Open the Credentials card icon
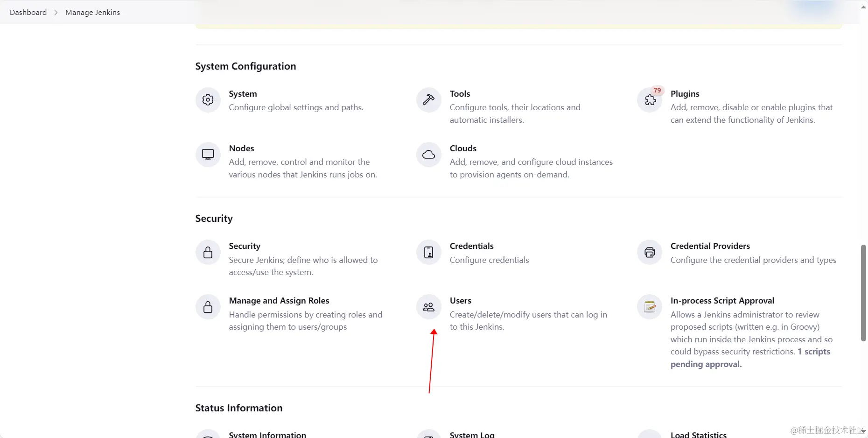 (x=428, y=253)
